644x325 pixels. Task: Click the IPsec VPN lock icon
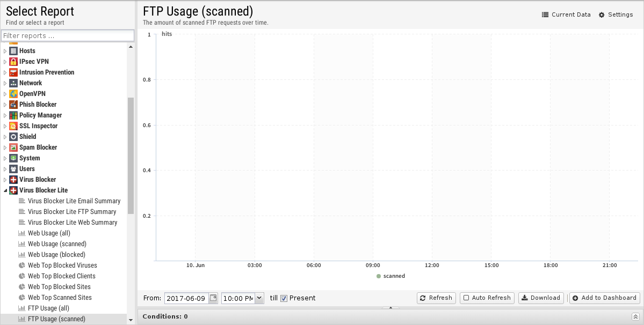tap(13, 62)
